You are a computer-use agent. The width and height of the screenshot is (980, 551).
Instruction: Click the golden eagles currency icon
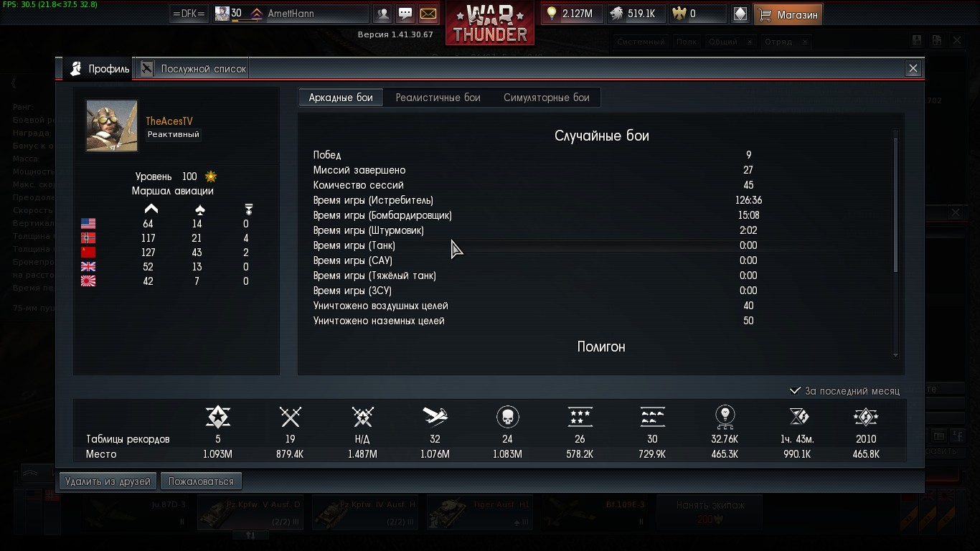click(678, 14)
